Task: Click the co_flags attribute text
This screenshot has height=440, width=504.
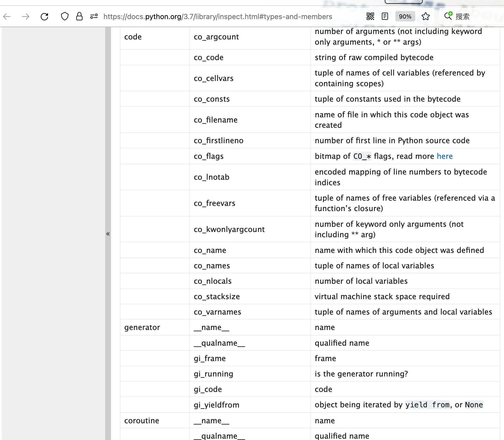Action: pyautogui.click(x=209, y=156)
